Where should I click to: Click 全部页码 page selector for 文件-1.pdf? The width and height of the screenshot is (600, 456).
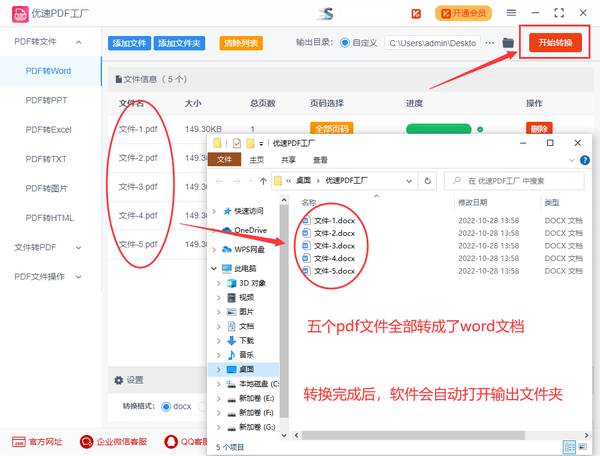(331, 129)
